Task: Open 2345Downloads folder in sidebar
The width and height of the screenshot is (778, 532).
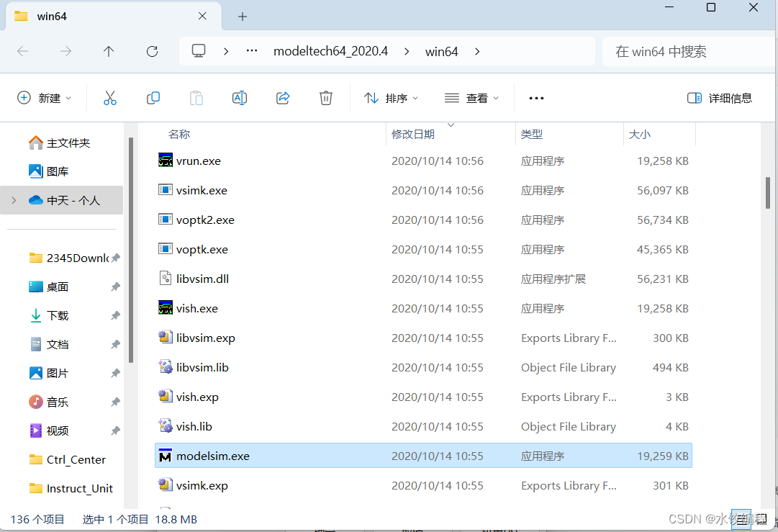Action: click(x=68, y=258)
